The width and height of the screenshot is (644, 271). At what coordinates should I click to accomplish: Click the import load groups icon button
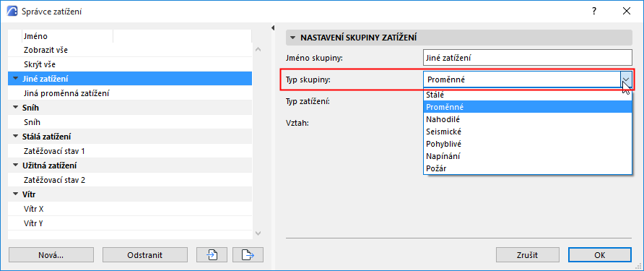pos(212,255)
